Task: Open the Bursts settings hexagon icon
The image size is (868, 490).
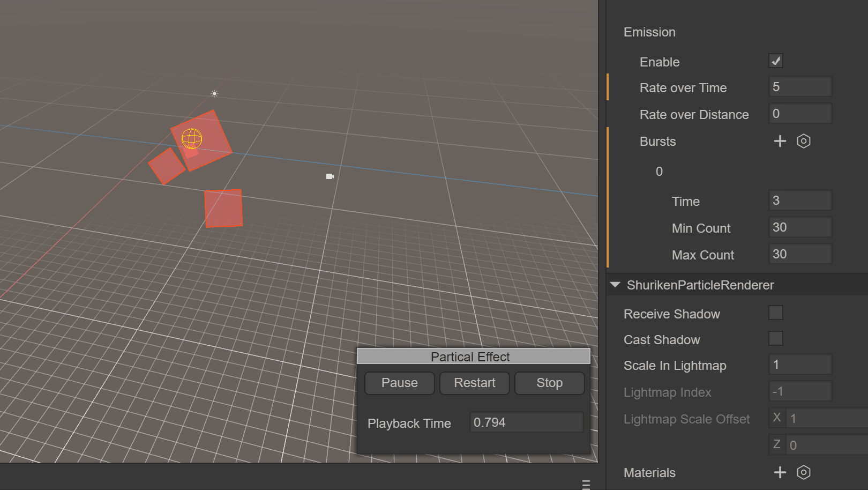Action: pyautogui.click(x=803, y=141)
